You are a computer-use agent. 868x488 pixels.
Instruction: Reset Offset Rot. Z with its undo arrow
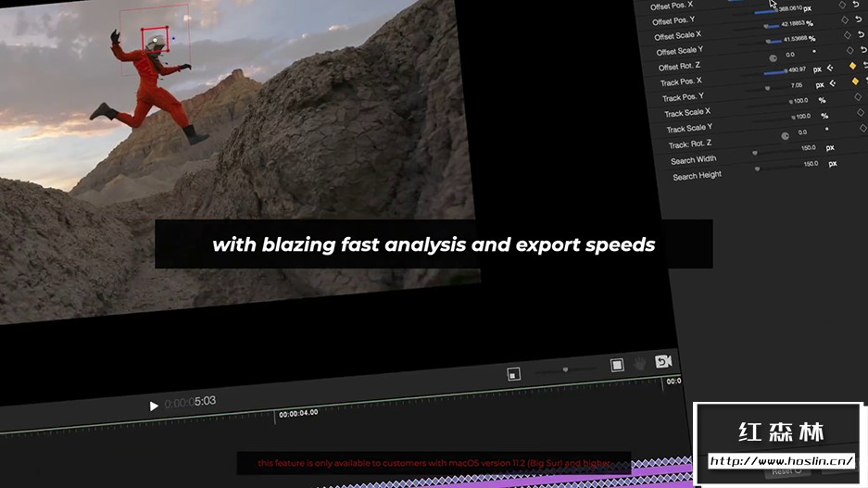pyautogui.click(x=864, y=50)
